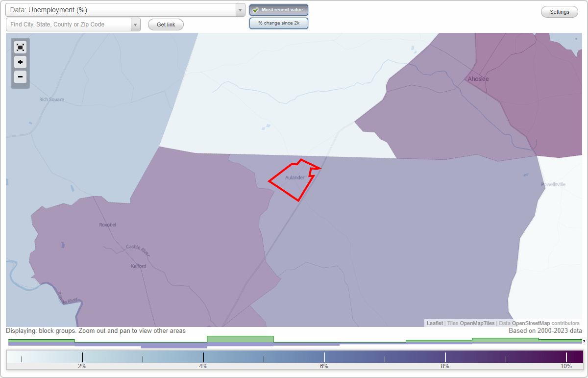The width and height of the screenshot is (588, 378).
Task: Click the OpenStreetMap contributors link
Action: pyautogui.click(x=532, y=323)
